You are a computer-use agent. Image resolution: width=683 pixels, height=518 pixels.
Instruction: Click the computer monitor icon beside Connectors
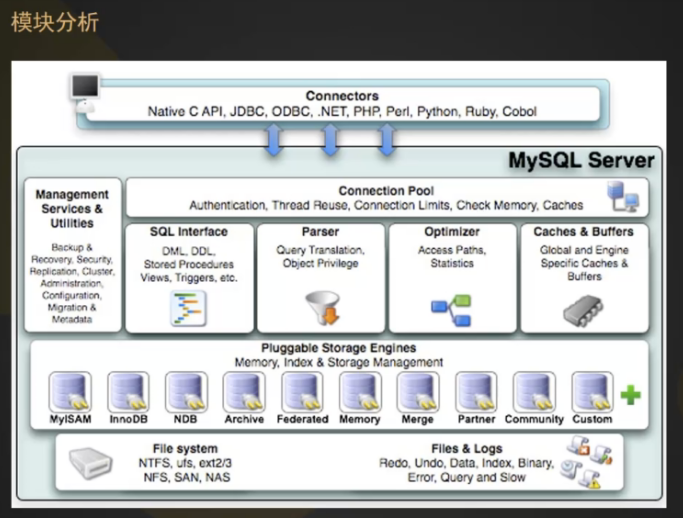click(x=85, y=93)
